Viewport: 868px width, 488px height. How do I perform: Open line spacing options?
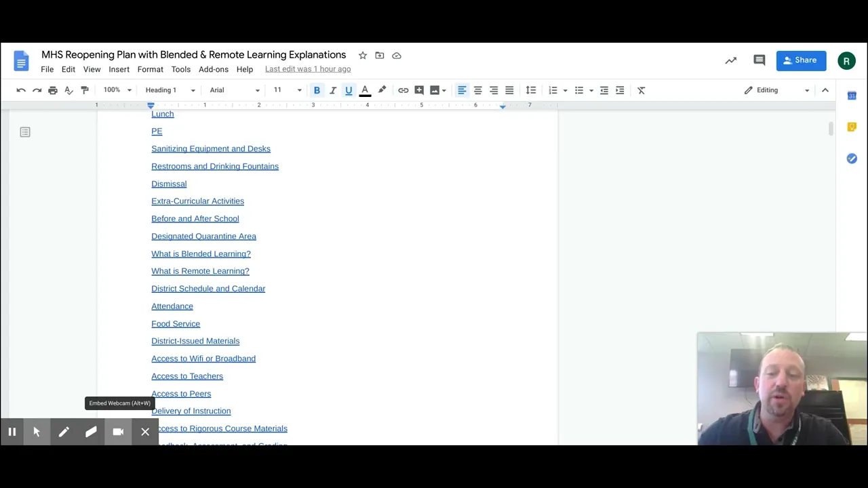click(531, 90)
